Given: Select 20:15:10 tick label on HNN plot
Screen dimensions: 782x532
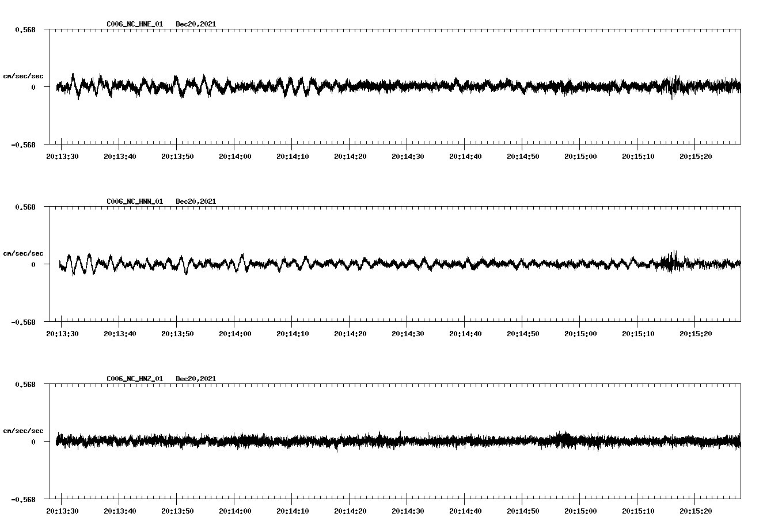Looking at the screenshot, I should click(x=638, y=334).
